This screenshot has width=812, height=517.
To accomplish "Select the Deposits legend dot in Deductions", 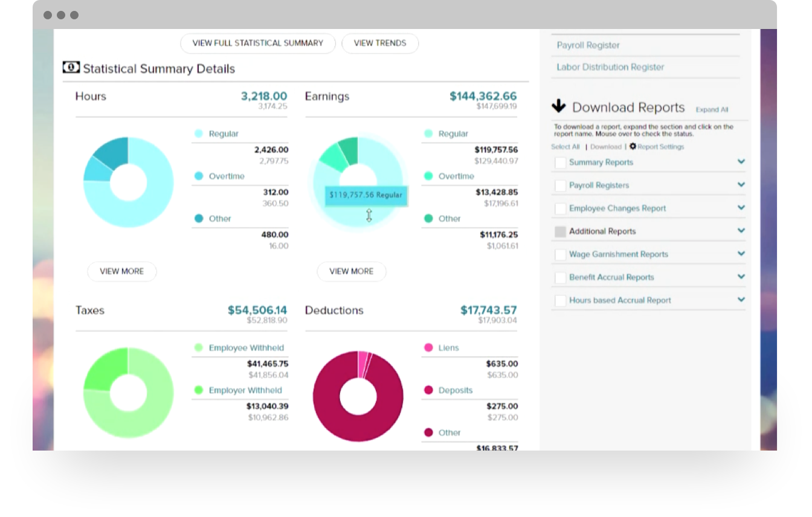I will click(x=427, y=390).
